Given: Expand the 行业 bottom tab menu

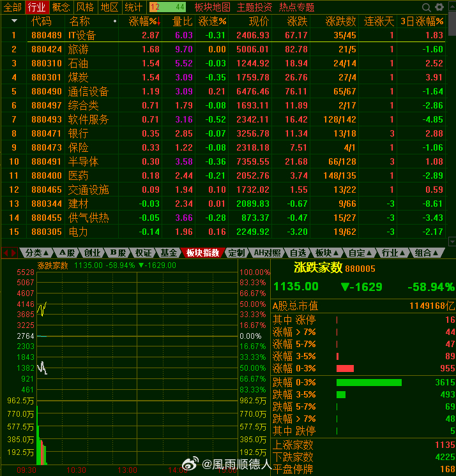Looking at the screenshot, I should coord(393,253).
